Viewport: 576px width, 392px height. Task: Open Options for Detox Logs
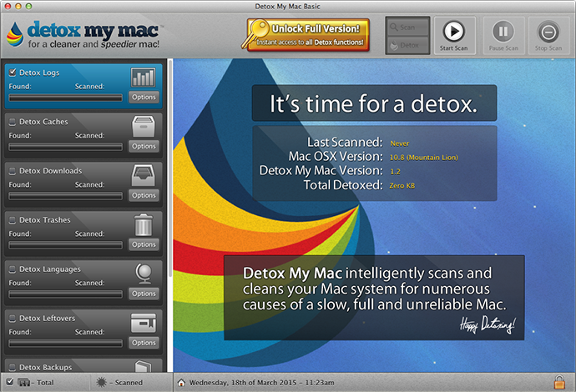click(144, 97)
